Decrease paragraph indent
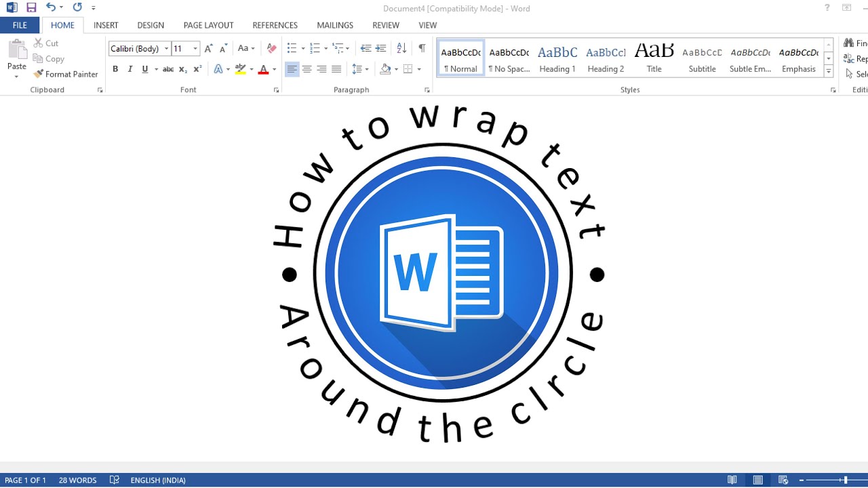The width and height of the screenshot is (868, 488). (x=366, y=49)
